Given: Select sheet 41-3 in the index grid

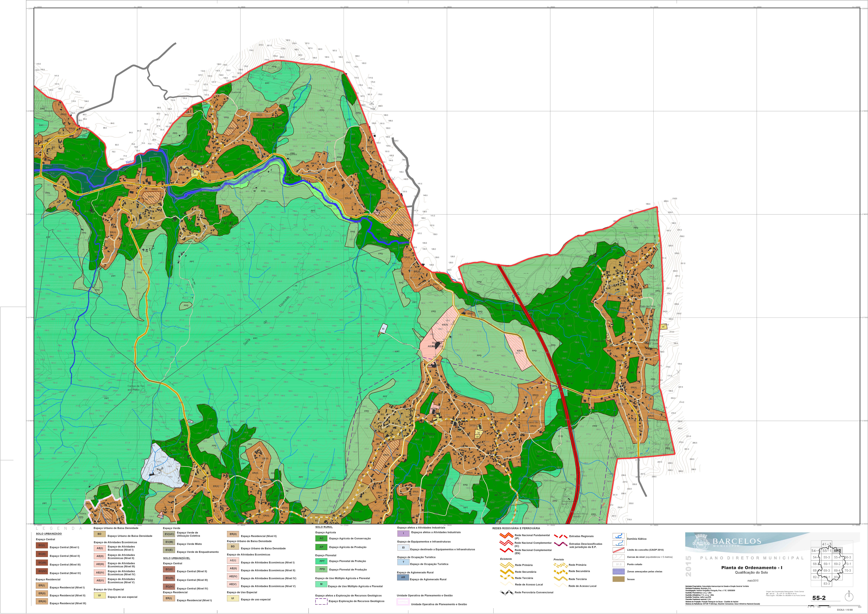Looking at the screenshot, I should [827, 544].
